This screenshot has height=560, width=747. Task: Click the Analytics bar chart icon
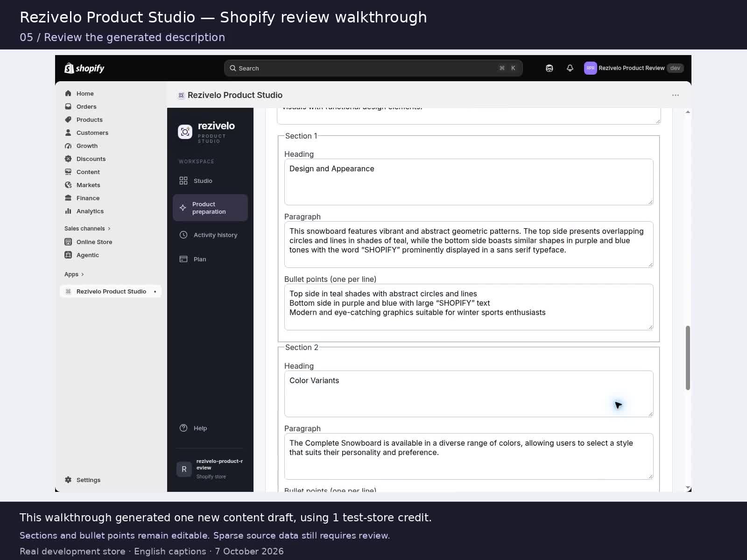tap(68, 211)
